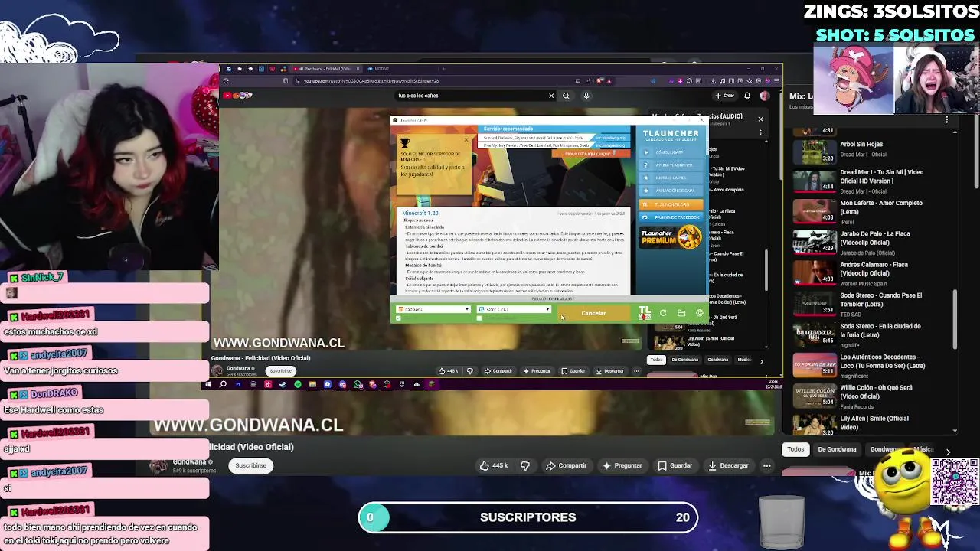Toggle checkbox under TLauncher account dropdown
The height and width of the screenshot is (551, 980).
click(399, 318)
